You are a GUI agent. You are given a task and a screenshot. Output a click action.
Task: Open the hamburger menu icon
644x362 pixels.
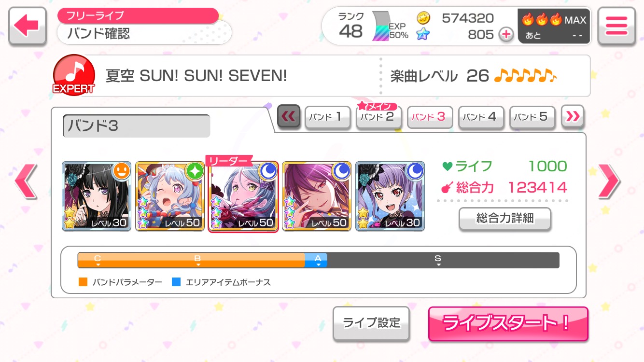click(x=616, y=26)
